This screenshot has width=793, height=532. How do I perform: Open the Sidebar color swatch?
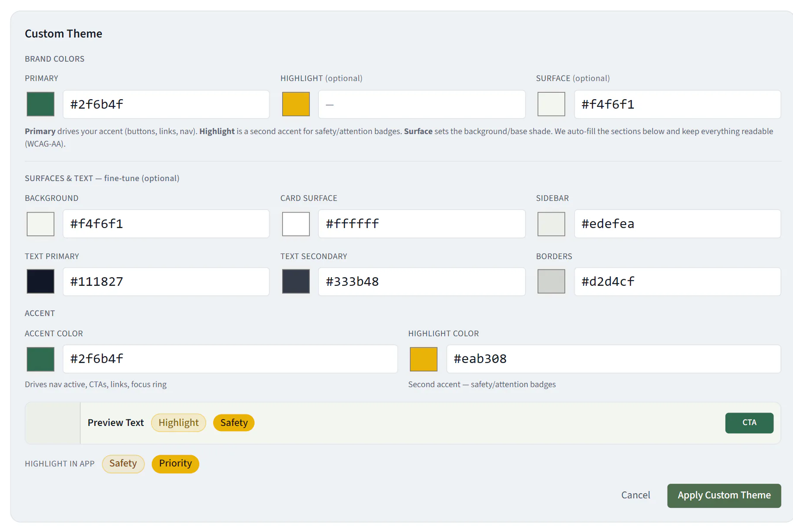click(551, 224)
